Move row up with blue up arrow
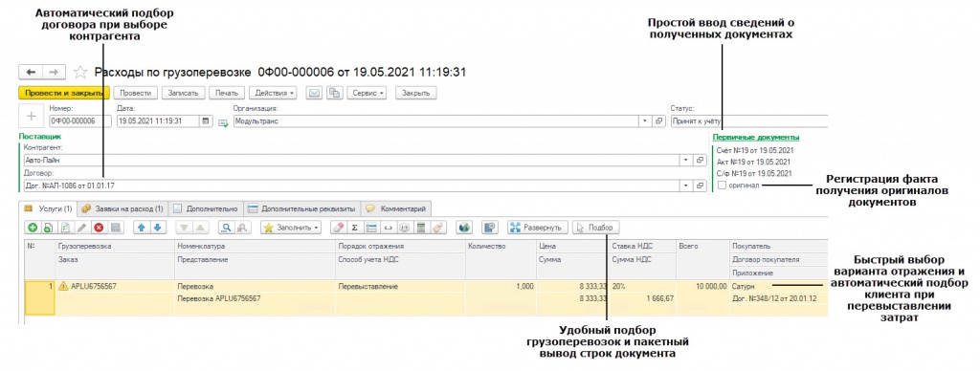This screenshot has width=980, height=371. click(142, 228)
